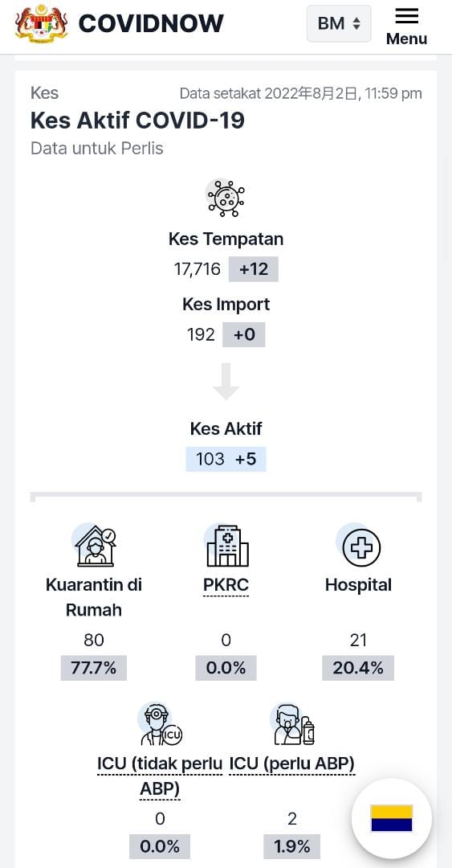Viewport: 452px width, 868px height.
Task: Click the Malaysian coat of arms logo
Action: (42, 23)
